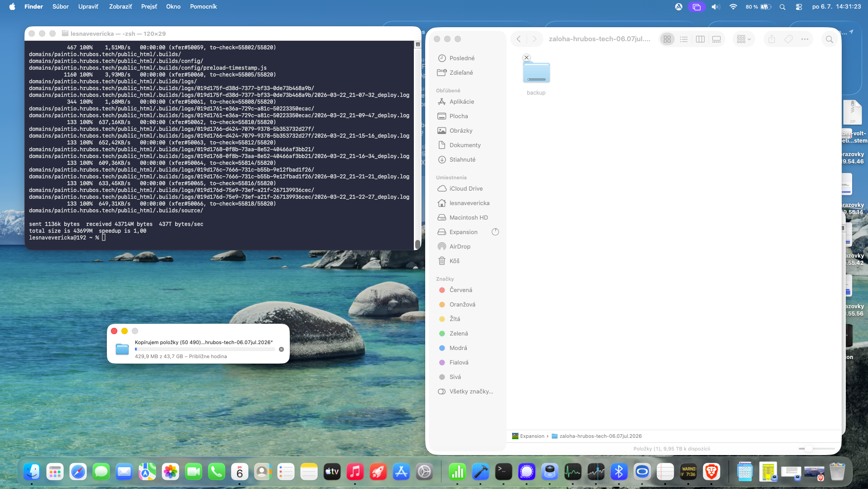Open Brave browser from the Dock
868x489 pixels.
tap(711, 472)
